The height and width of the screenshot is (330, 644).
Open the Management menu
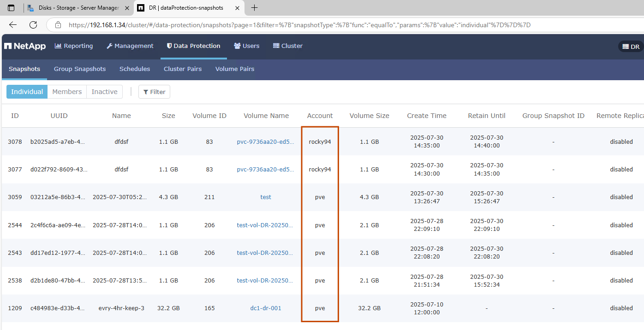130,46
